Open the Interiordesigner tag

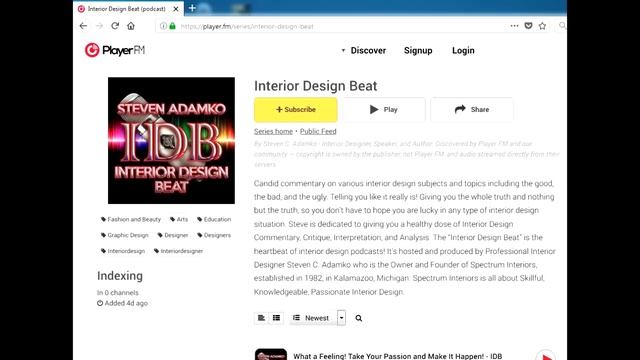pos(178,251)
